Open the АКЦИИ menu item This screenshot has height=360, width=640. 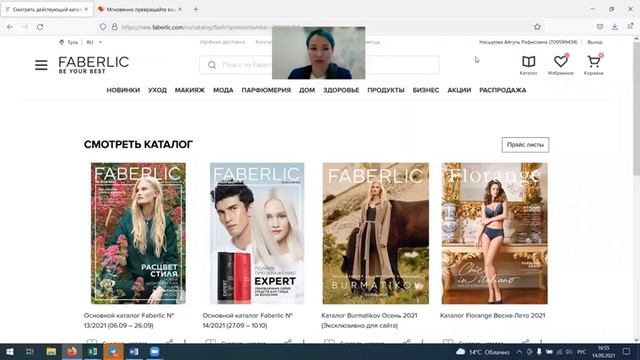point(459,90)
